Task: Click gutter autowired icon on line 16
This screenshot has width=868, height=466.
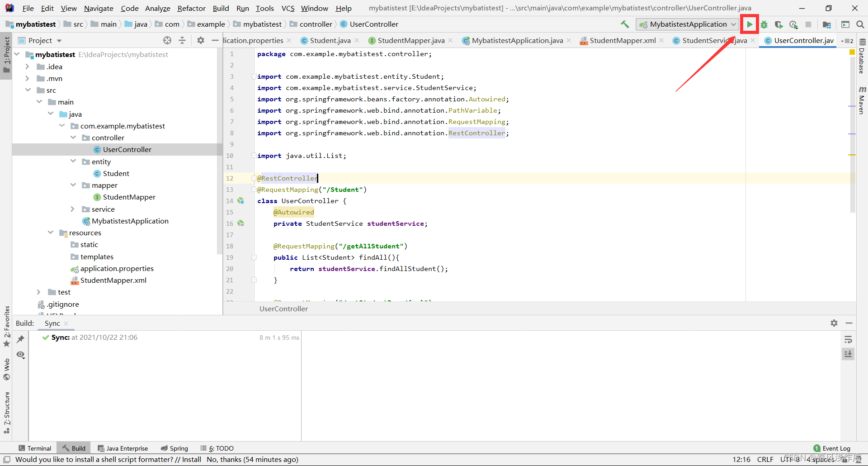Action: (x=241, y=223)
